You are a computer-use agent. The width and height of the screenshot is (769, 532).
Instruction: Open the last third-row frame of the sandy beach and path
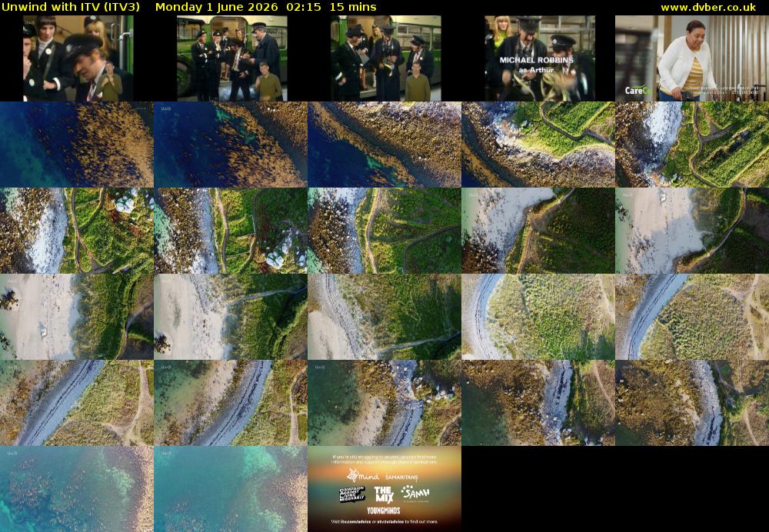(692, 231)
